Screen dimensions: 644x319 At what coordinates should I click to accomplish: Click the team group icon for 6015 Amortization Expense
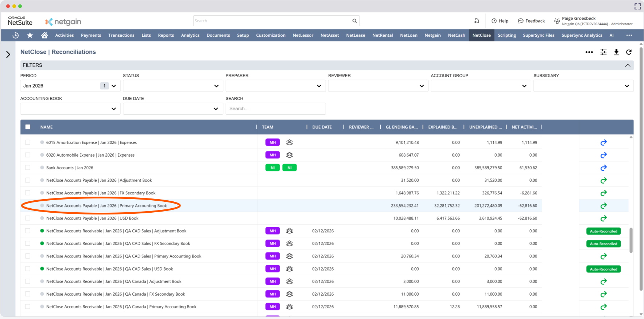(290, 142)
